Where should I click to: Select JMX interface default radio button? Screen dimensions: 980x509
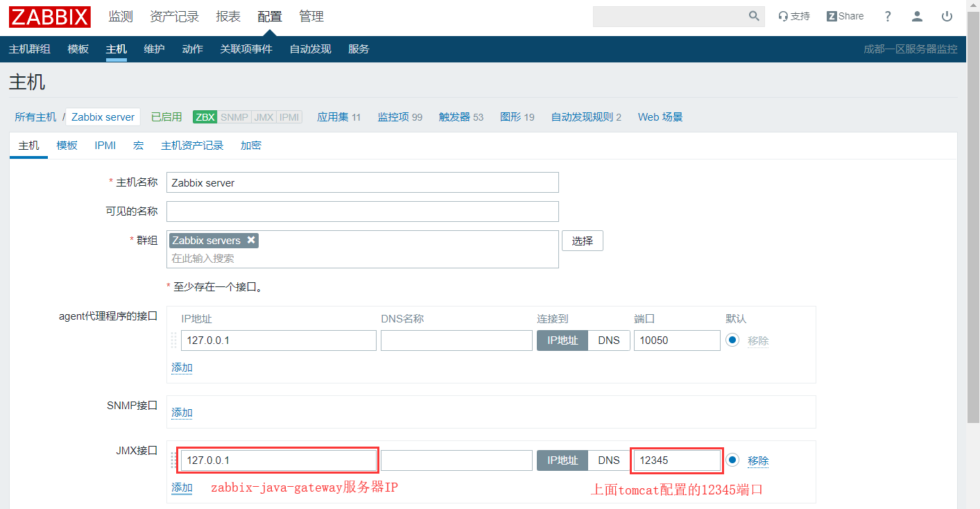(732, 460)
